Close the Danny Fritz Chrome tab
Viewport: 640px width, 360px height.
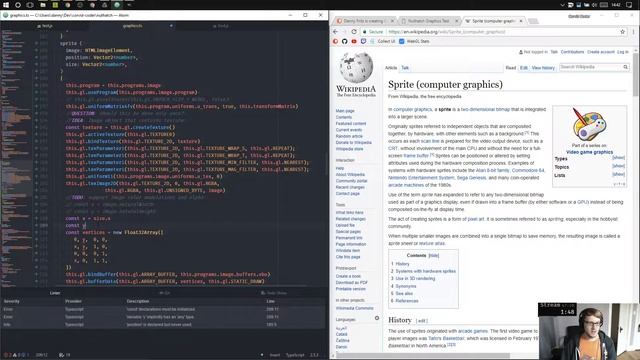pos(392,21)
